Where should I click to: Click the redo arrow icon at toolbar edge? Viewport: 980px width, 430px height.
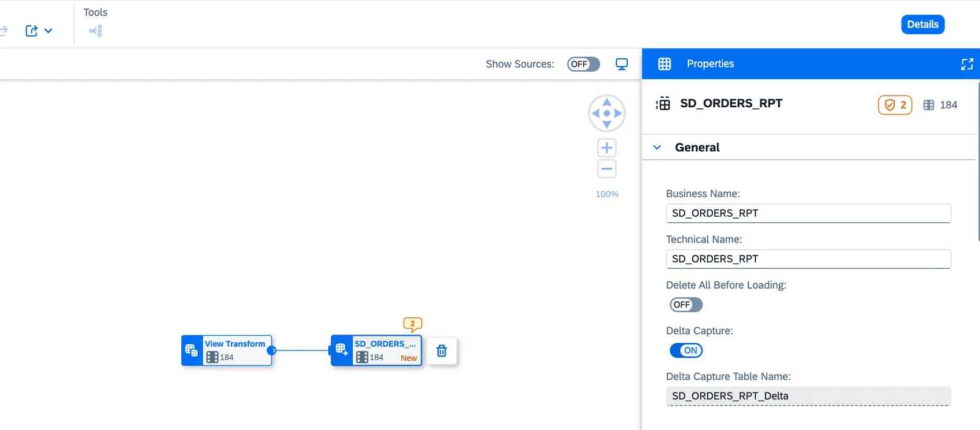3,30
